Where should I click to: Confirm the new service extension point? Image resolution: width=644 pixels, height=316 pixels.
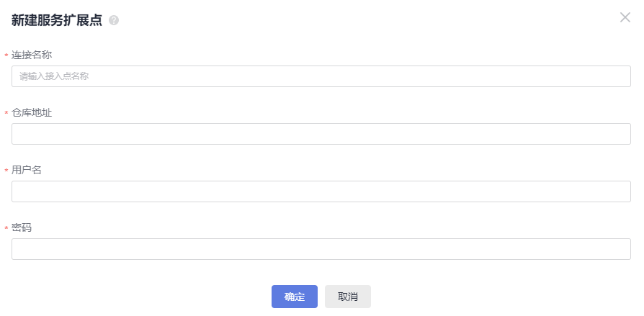coord(294,297)
